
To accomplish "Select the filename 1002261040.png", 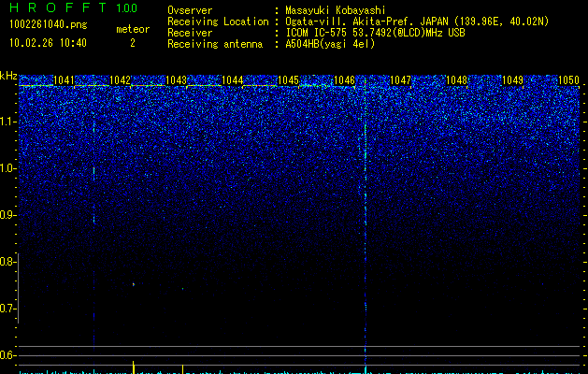I will click(x=48, y=24).
